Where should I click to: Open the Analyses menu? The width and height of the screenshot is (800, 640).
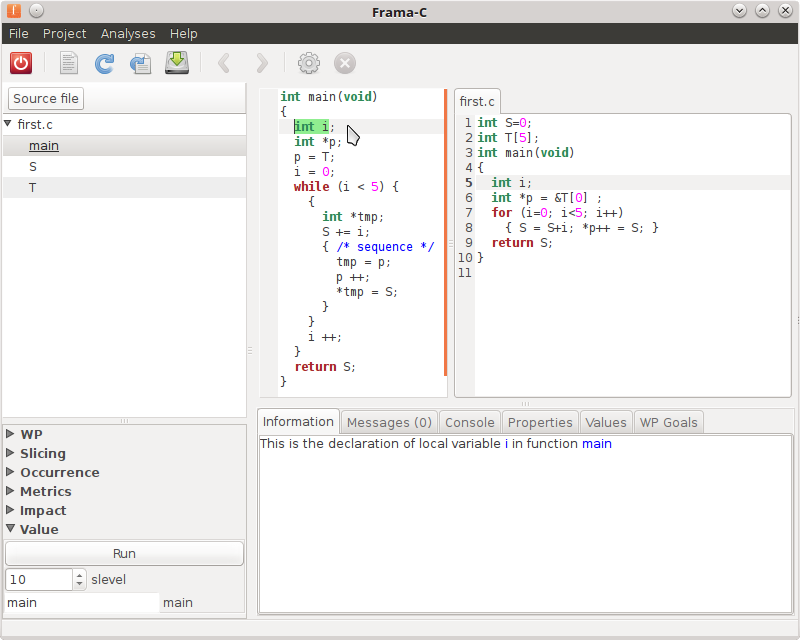coord(128,34)
